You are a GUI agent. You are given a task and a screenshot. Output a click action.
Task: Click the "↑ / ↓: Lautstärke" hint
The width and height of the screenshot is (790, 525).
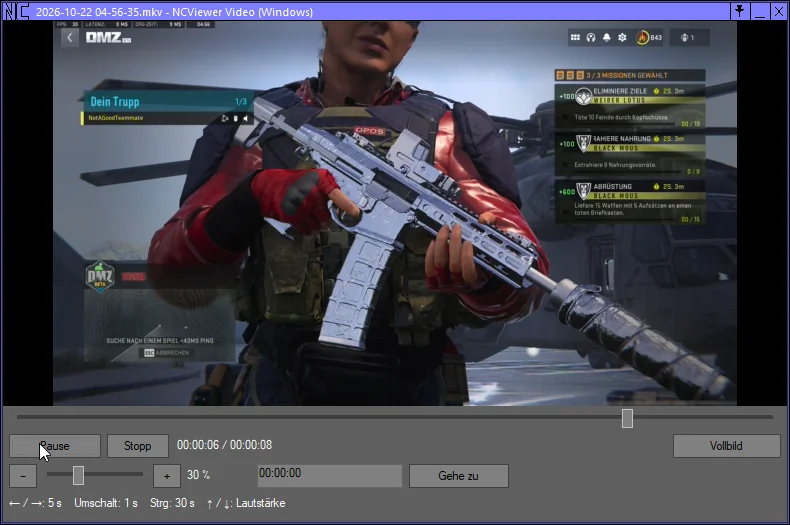point(245,503)
